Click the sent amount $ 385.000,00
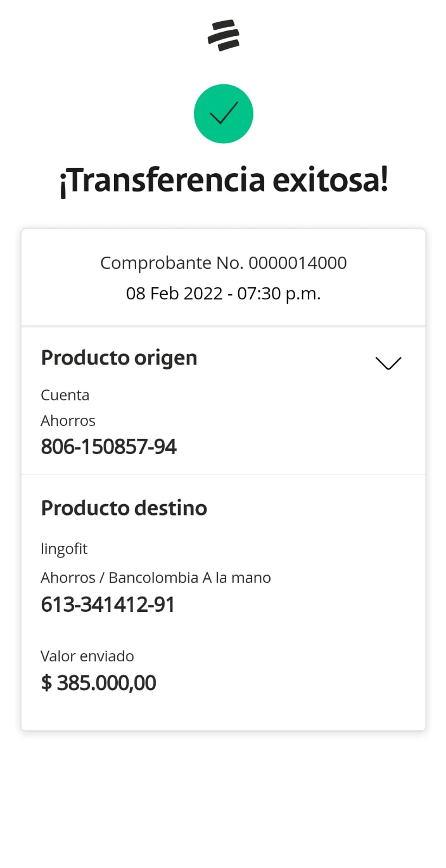446x868 pixels. (98, 683)
